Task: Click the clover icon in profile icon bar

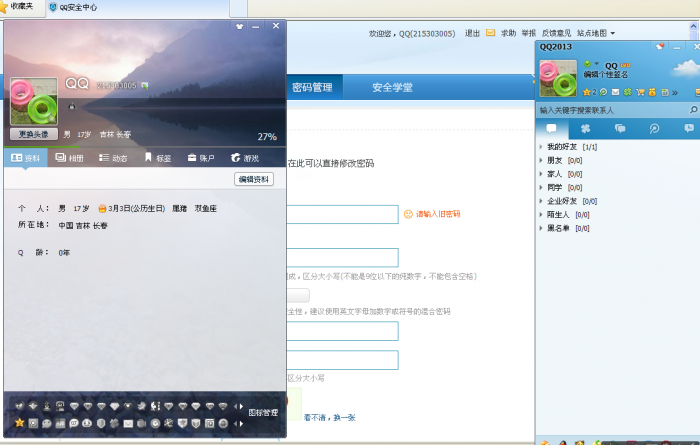Action: 114,423
